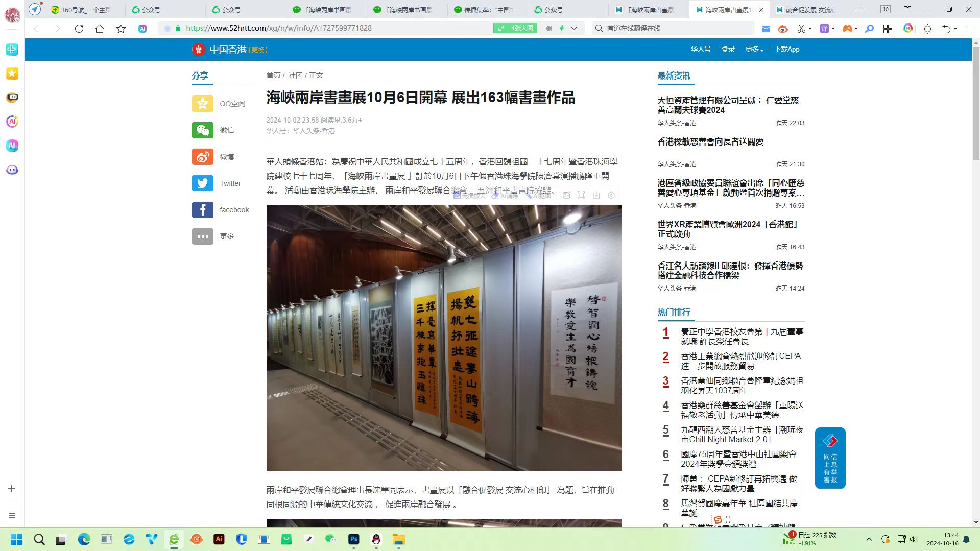980x551 pixels.
Task: Open 日经 225 指数 taskbar widget
Action: (x=810, y=539)
